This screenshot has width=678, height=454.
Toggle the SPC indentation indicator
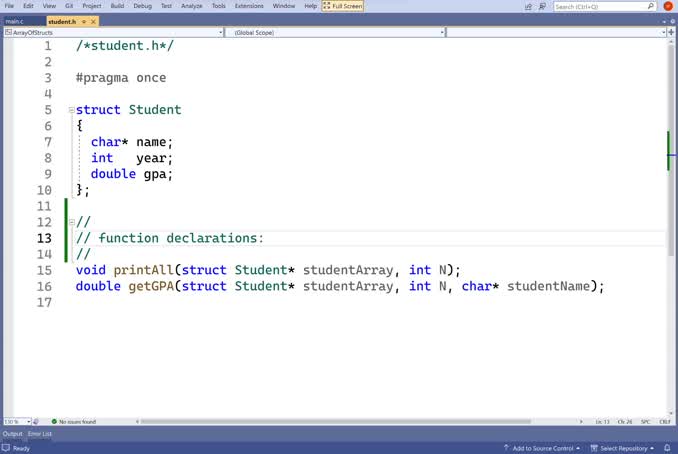pyautogui.click(x=646, y=422)
